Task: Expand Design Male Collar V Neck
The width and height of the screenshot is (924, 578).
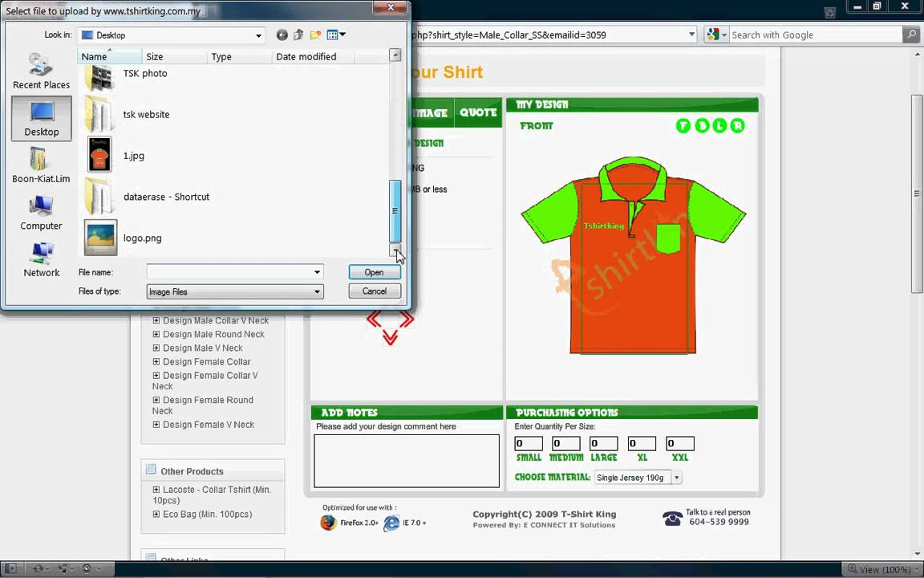Action: (156, 320)
